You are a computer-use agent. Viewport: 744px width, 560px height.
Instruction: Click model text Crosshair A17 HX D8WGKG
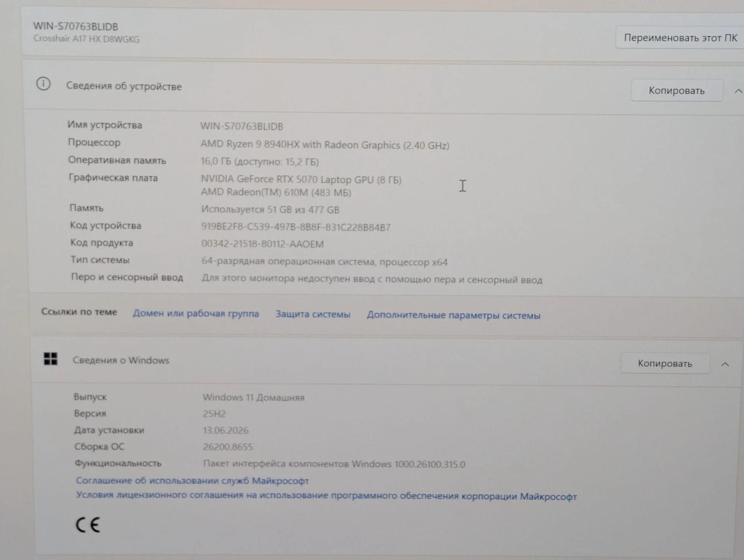coord(87,39)
